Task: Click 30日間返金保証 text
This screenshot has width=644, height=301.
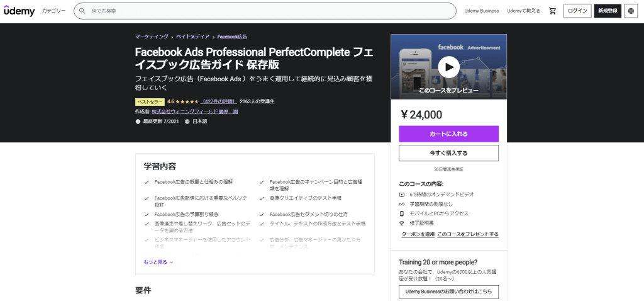Action: click(448, 169)
